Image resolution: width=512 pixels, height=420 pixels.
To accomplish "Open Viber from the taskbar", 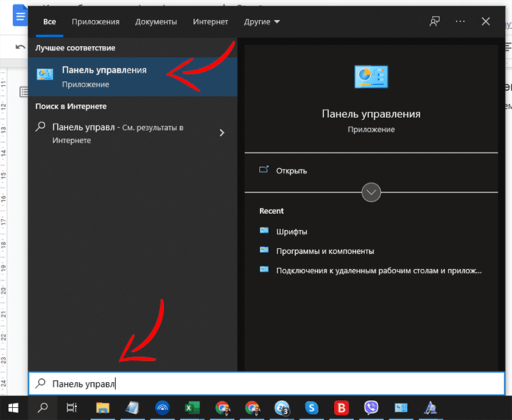I will pyautogui.click(x=371, y=407).
